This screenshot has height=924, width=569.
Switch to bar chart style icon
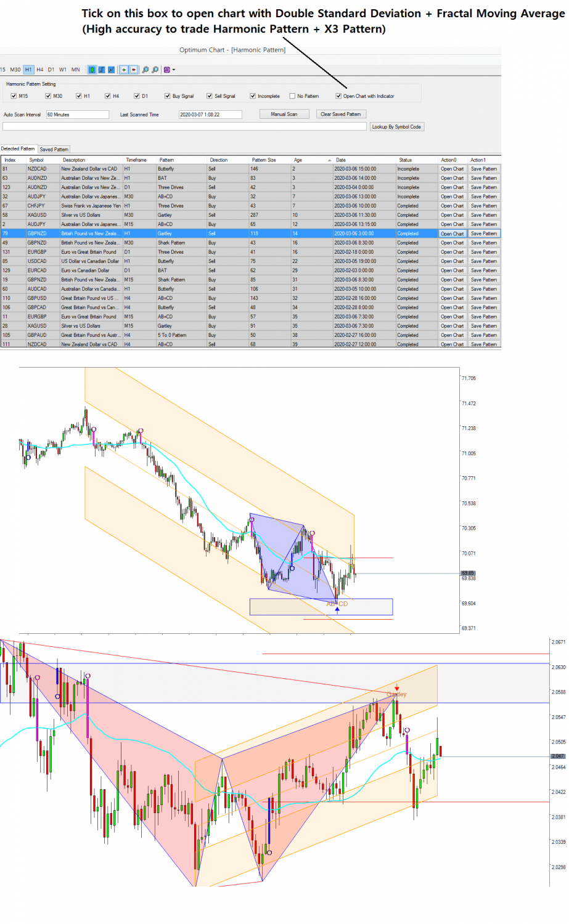[x=100, y=70]
